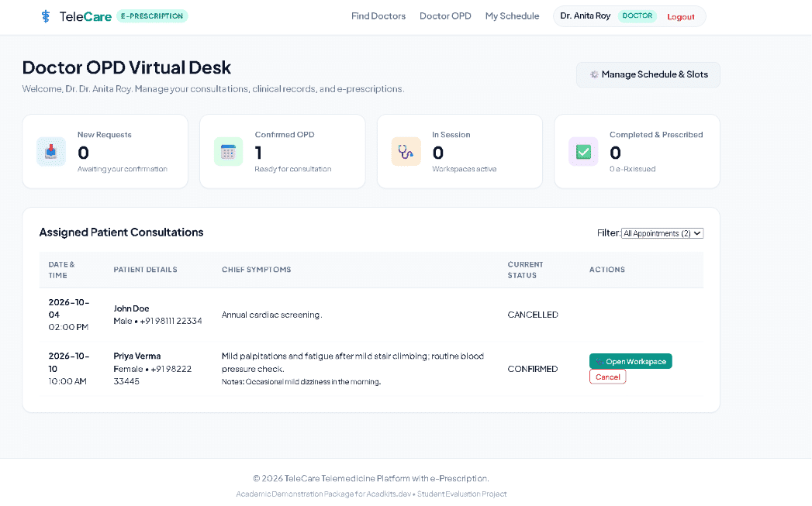
Task: Click the Actions column header
Action: point(607,270)
